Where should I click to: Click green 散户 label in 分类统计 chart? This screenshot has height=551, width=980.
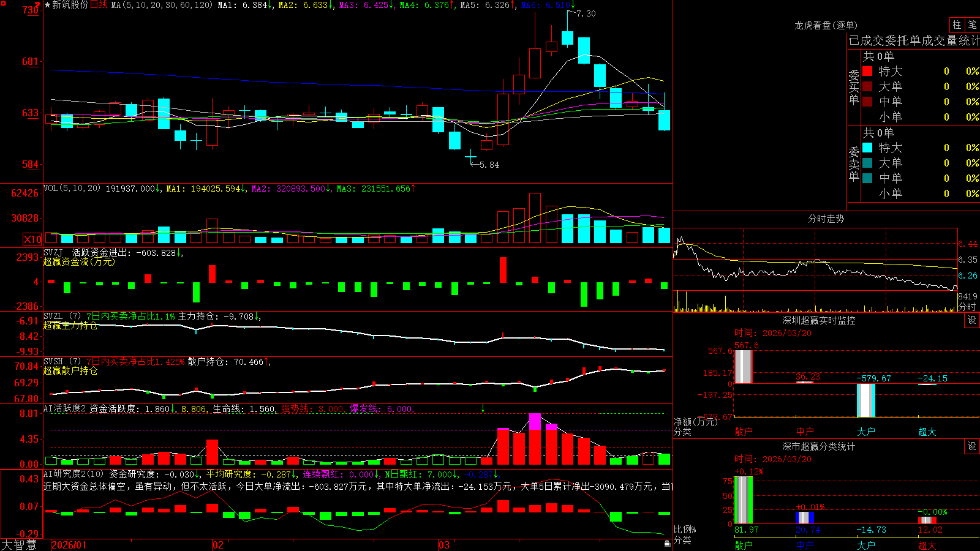coord(743,545)
